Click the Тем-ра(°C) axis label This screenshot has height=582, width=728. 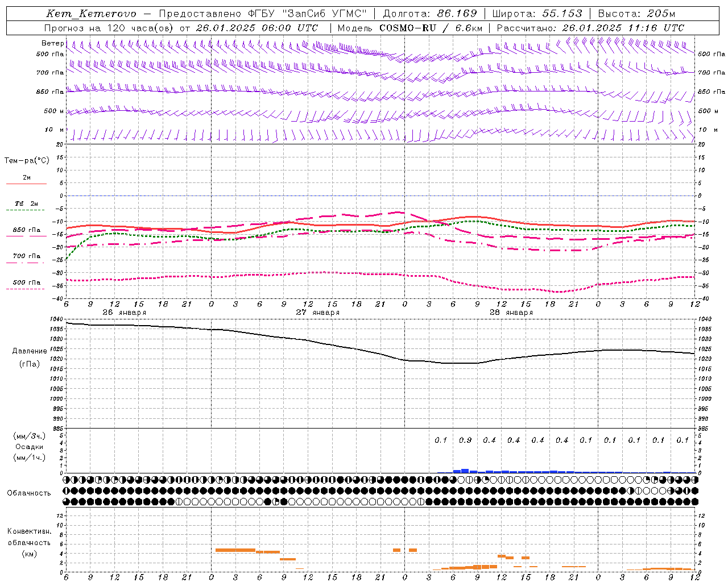click(x=27, y=161)
